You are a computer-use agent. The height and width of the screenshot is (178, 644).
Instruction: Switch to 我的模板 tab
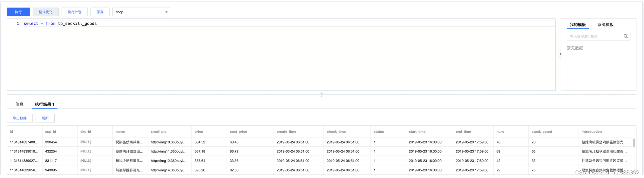click(x=578, y=25)
